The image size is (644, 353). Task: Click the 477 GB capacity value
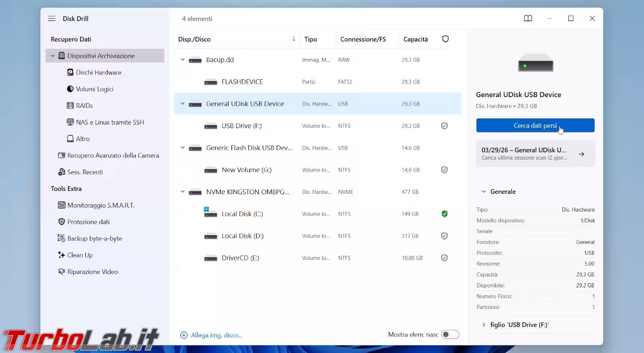point(410,192)
